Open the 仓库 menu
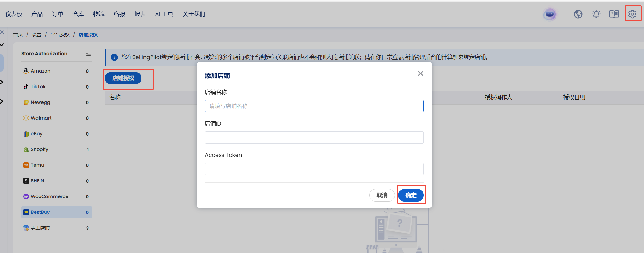This screenshot has height=253, width=644. 78,14
